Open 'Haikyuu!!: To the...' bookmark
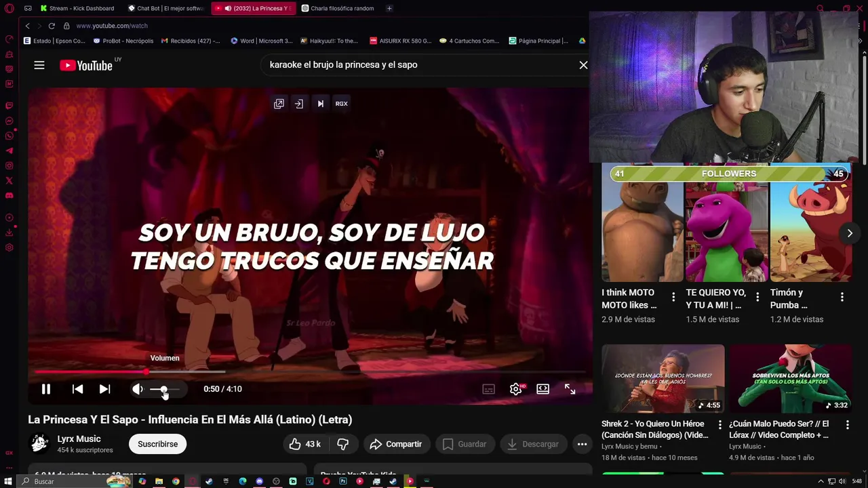Viewport: 868px width, 488px height. tap(329, 41)
